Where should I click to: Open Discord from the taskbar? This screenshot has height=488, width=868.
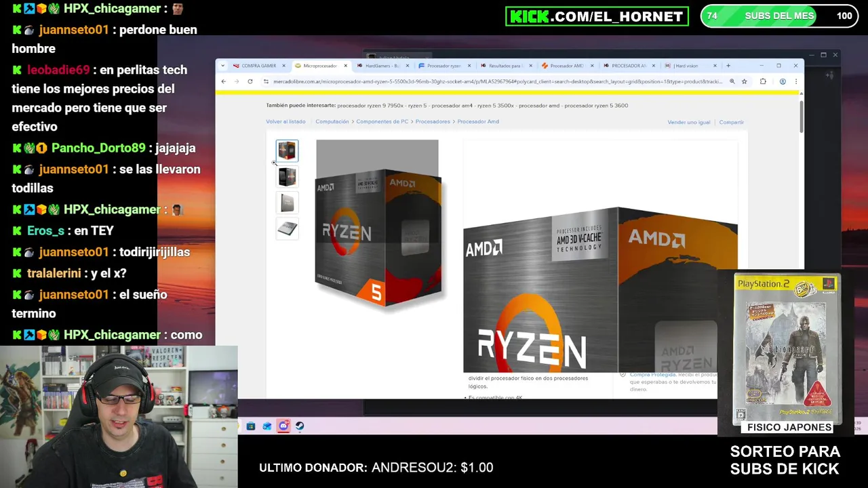point(283,426)
